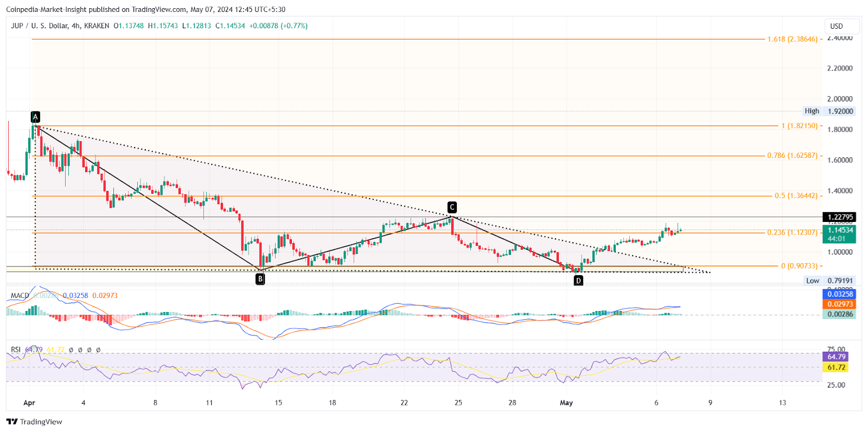
Task: Click the MACD indicator label
Action: click(x=20, y=296)
